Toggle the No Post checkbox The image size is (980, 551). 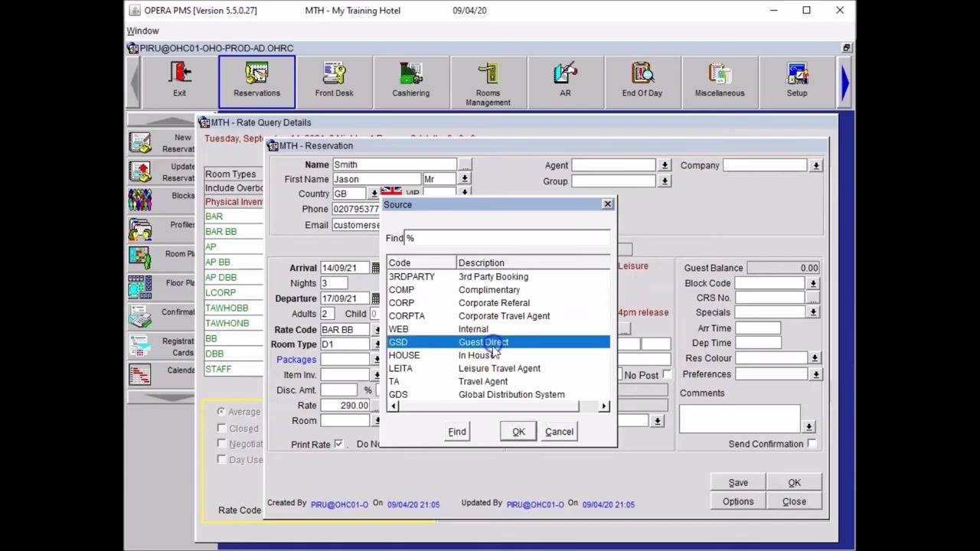667,374
